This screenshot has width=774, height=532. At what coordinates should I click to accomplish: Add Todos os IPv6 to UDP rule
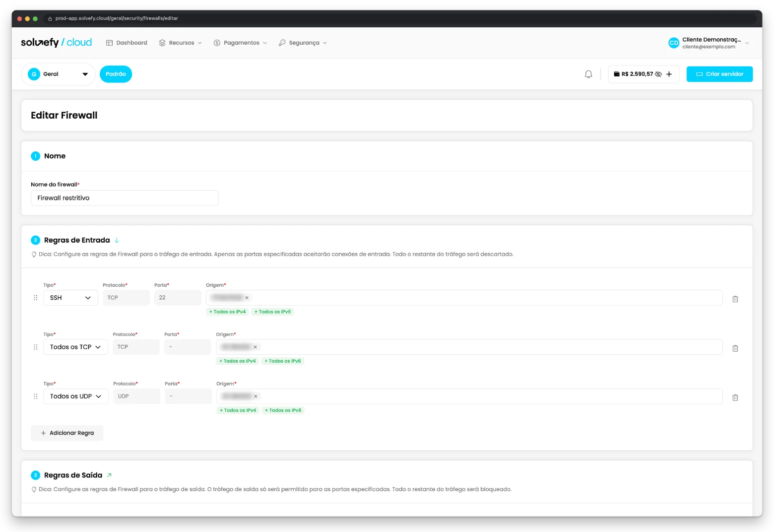pyautogui.click(x=283, y=410)
